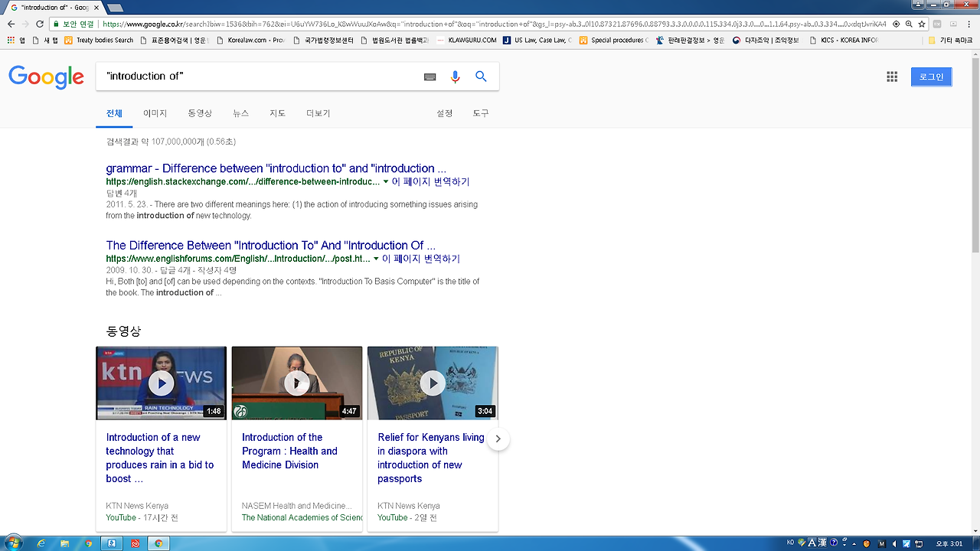980x551 pixels.
Task: Open the Special procedures bookmark
Action: click(613, 40)
